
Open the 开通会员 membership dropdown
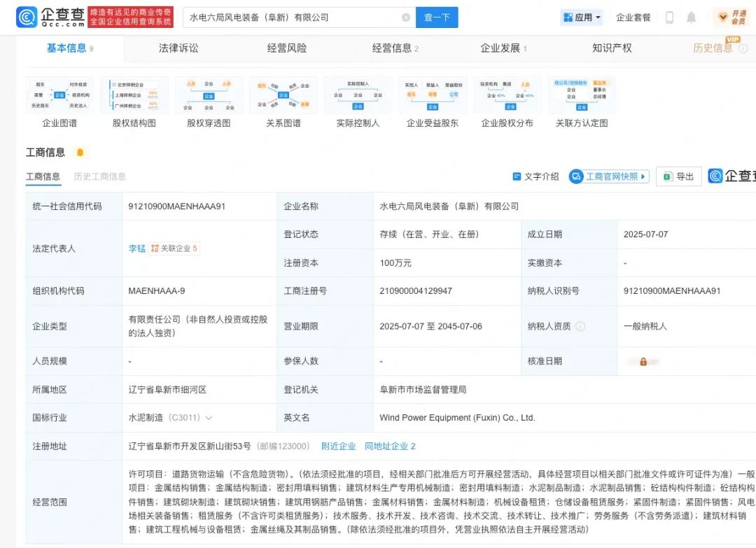734,17
